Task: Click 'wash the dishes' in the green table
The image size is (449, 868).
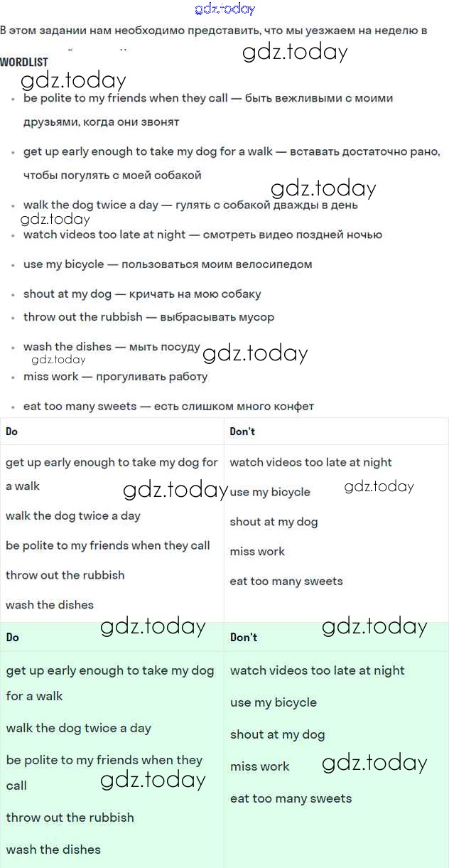Action: pos(53,850)
